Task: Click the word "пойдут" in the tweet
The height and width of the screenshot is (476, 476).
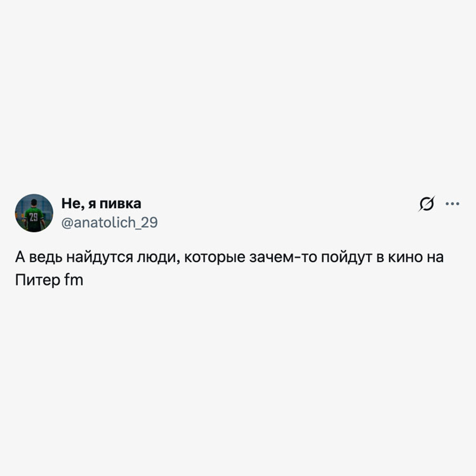Action: [x=347, y=257]
